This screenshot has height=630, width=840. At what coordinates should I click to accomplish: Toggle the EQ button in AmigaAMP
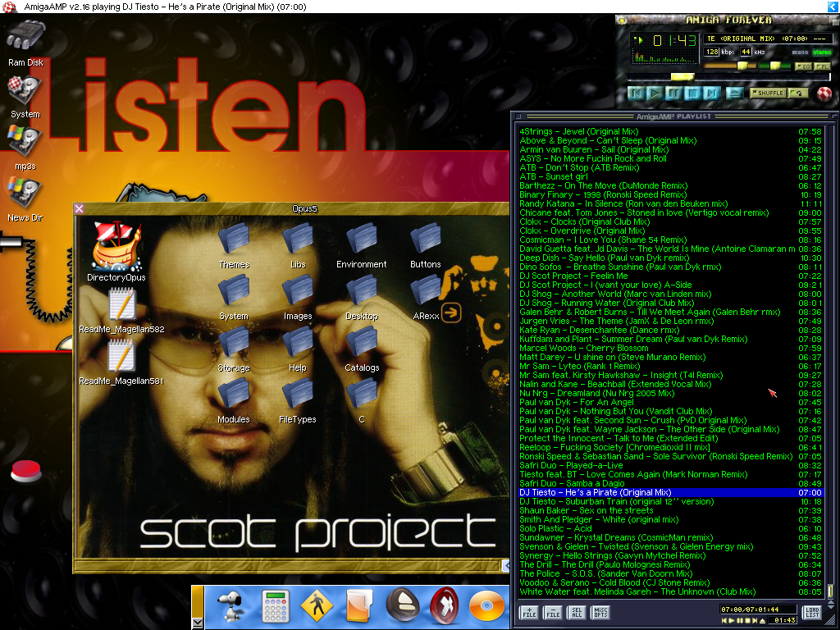802,66
